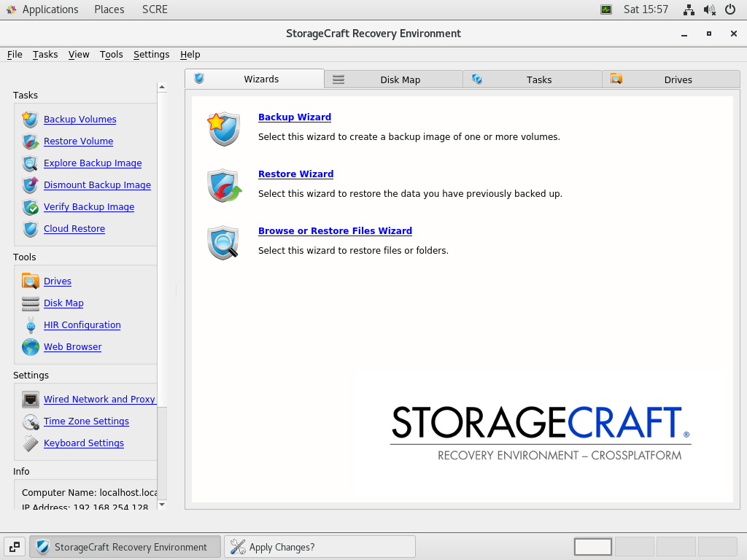Open the Help menu
The image size is (747, 560).
[x=190, y=54]
